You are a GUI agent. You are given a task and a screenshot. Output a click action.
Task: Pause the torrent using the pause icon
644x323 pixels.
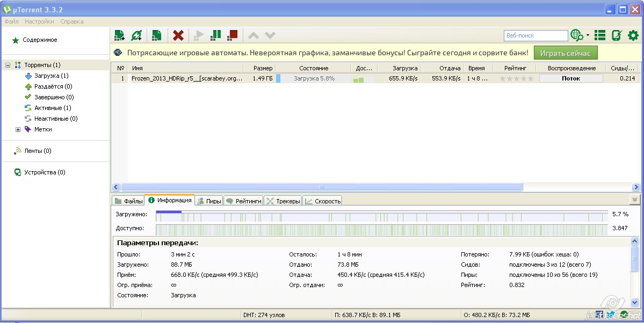coord(215,35)
